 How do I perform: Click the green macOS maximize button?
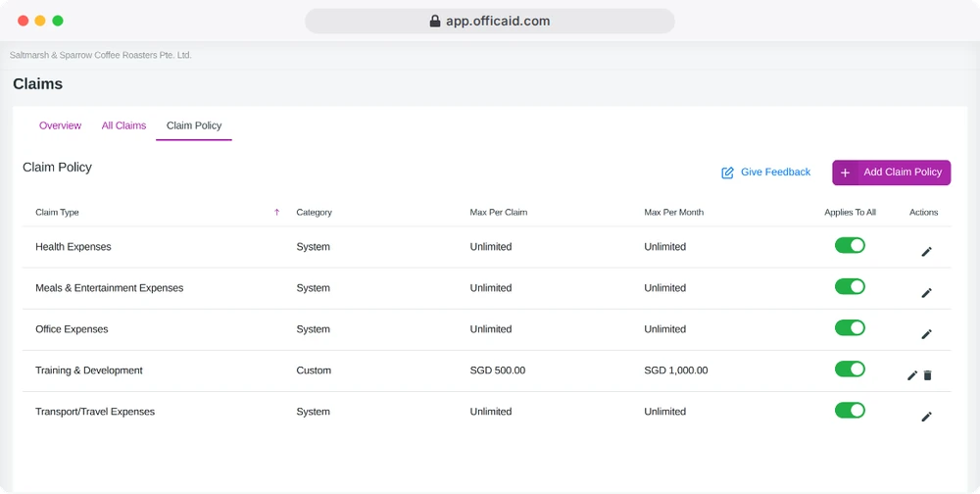(58, 21)
